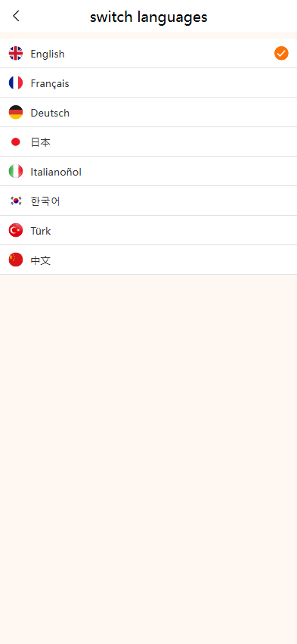Switch language to 中文
The width and height of the screenshot is (297, 644).
pyautogui.click(x=148, y=260)
